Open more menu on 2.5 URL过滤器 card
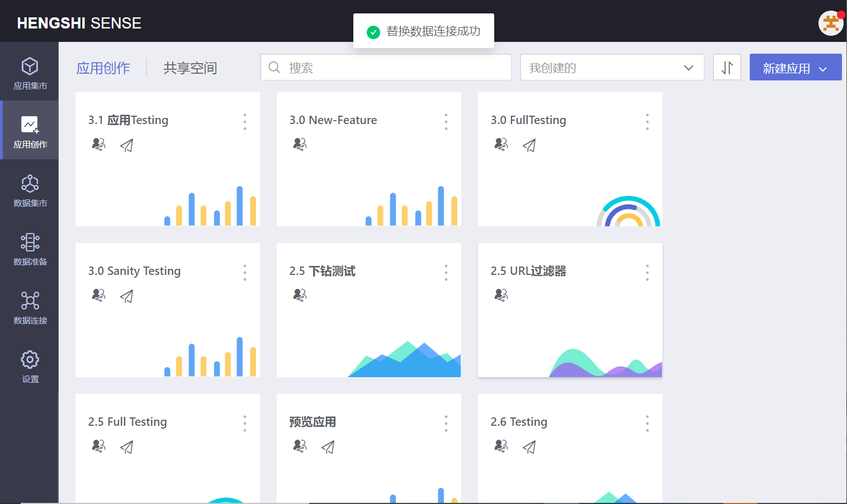The width and height of the screenshot is (847, 504). click(647, 273)
